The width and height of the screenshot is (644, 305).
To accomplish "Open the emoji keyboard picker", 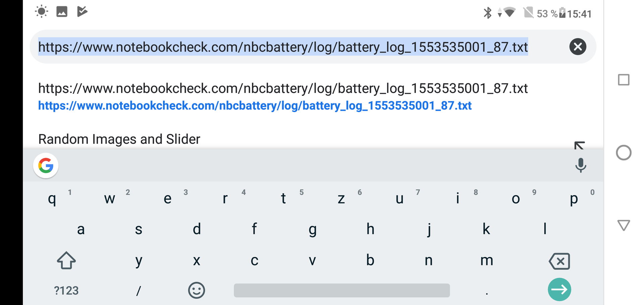I will click(x=197, y=290).
